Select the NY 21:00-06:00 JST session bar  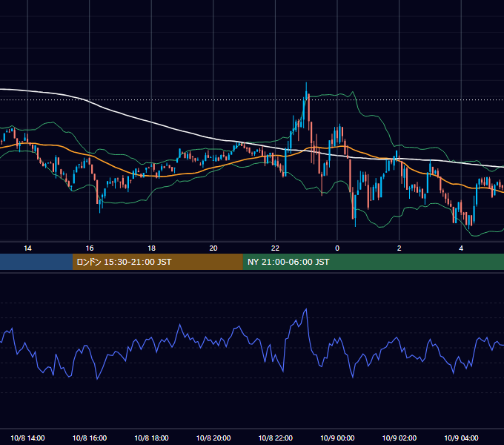(373, 262)
